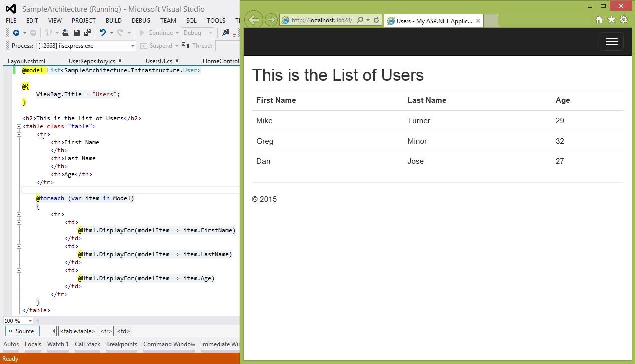This screenshot has height=364, width=635.
Task: Select the Save icon in the toolbar
Action: coord(77,32)
